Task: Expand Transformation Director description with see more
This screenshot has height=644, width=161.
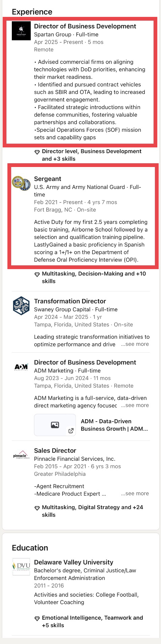Action: [135, 344]
